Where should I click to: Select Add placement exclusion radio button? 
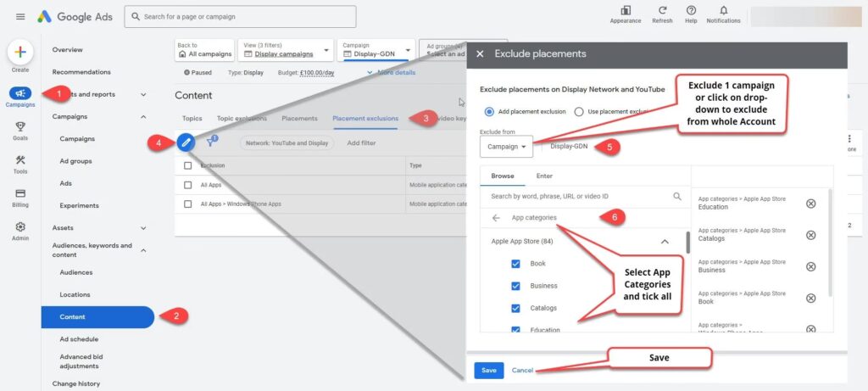pyautogui.click(x=489, y=111)
